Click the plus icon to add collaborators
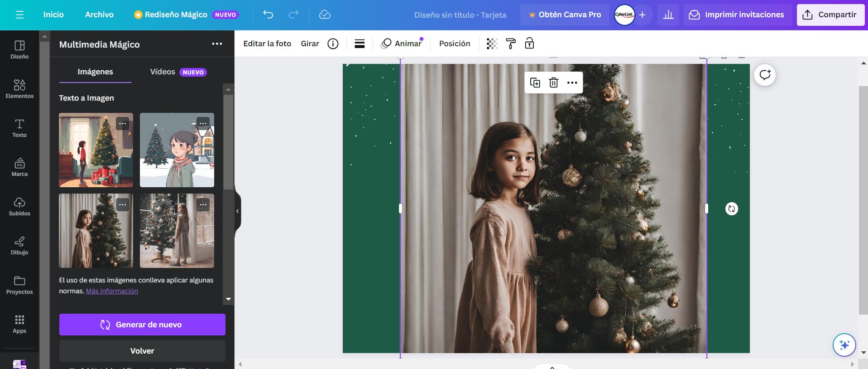Viewport: 868px width, 369px height. (642, 15)
